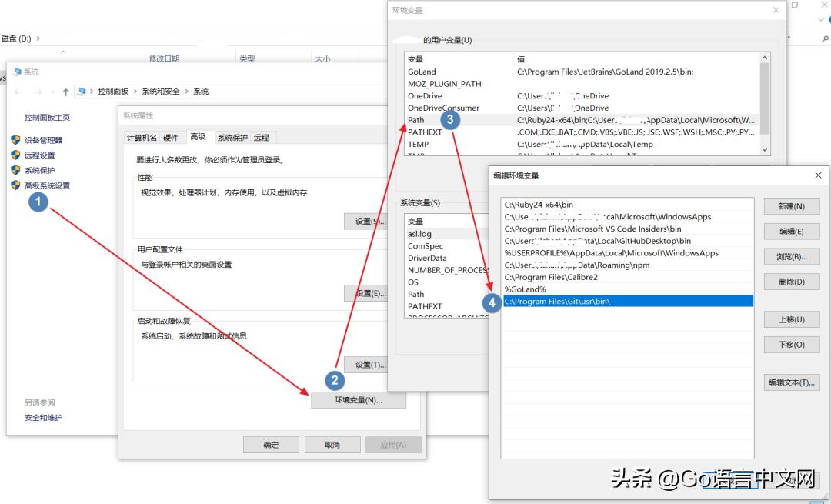
Task: Select 高级 tab in System Properties
Action: (x=199, y=137)
